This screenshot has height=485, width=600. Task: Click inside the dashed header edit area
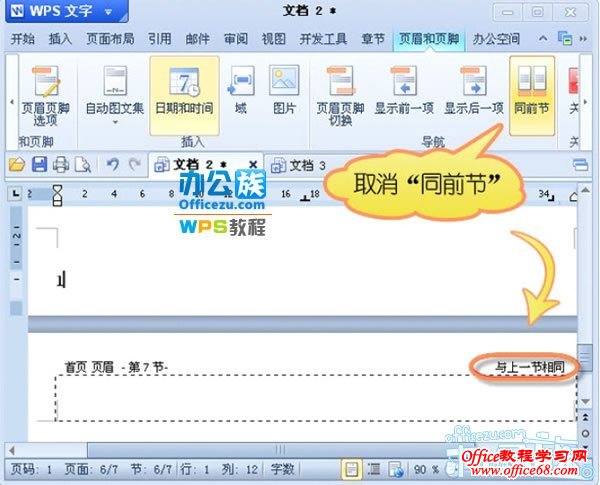[x=316, y=398]
